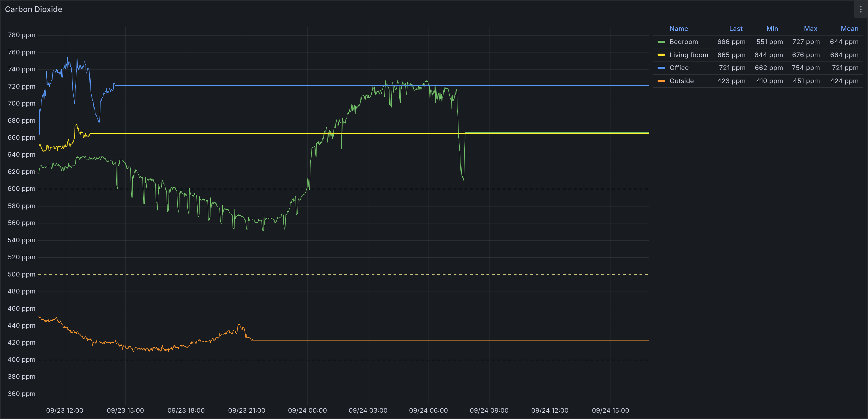Isolate the Office series via legend
The image size is (868, 419).
679,68
